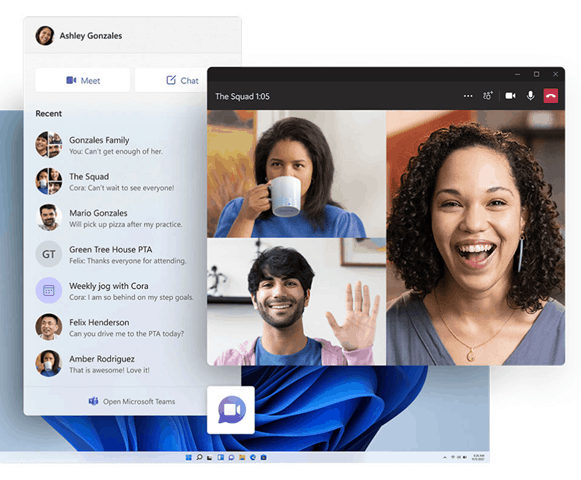The width and height of the screenshot is (581, 480).
Task: Open Task View on taskbar
Action: tap(210, 457)
